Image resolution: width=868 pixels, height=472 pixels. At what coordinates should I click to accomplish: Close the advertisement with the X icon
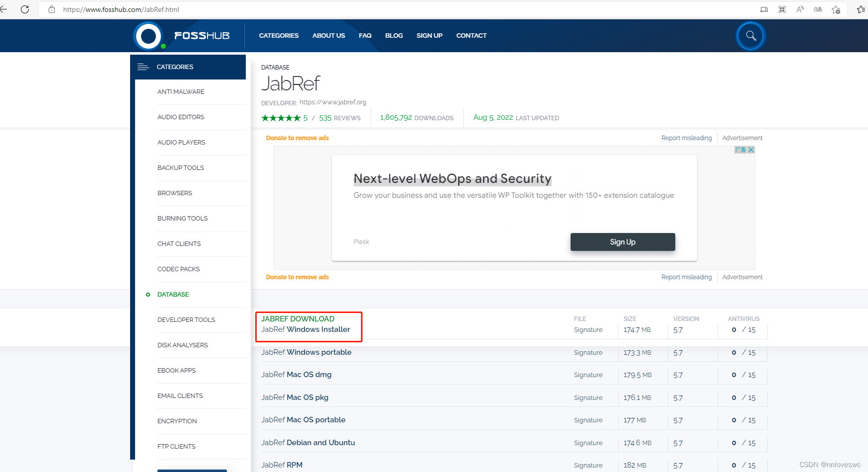pos(751,150)
